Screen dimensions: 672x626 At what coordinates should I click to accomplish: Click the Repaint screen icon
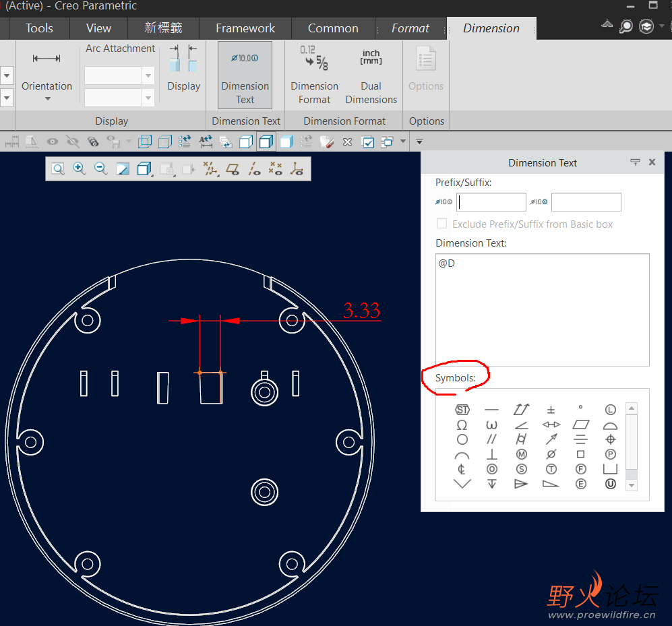point(123,169)
